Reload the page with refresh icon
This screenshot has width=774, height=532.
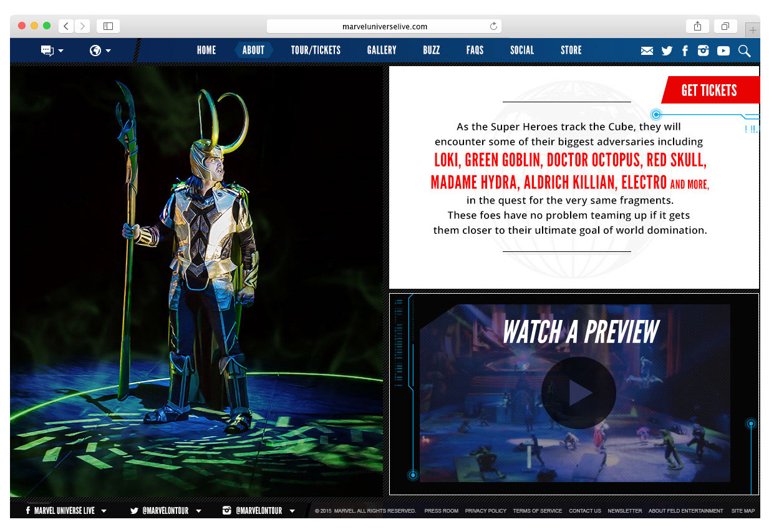493,26
